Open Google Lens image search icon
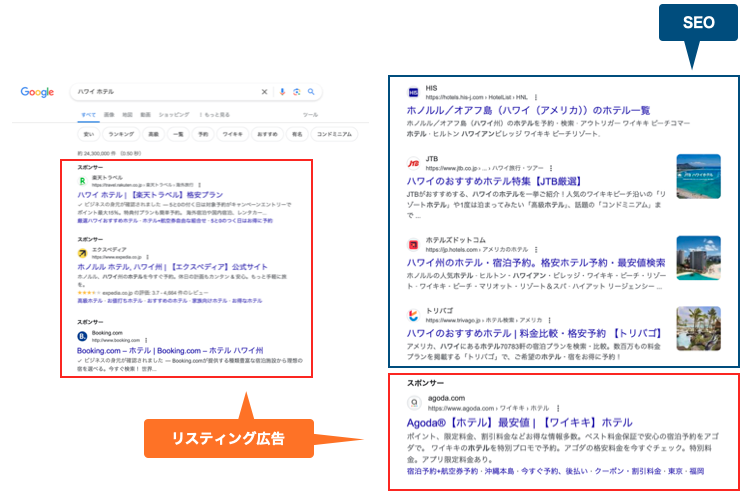This screenshot has width=754, height=500. pyautogui.click(x=297, y=92)
